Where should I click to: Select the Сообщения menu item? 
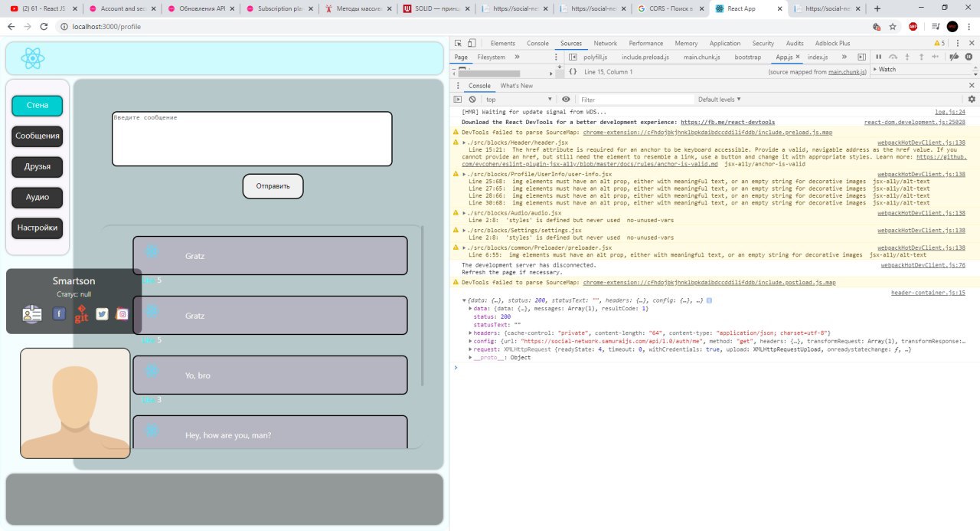38,136
